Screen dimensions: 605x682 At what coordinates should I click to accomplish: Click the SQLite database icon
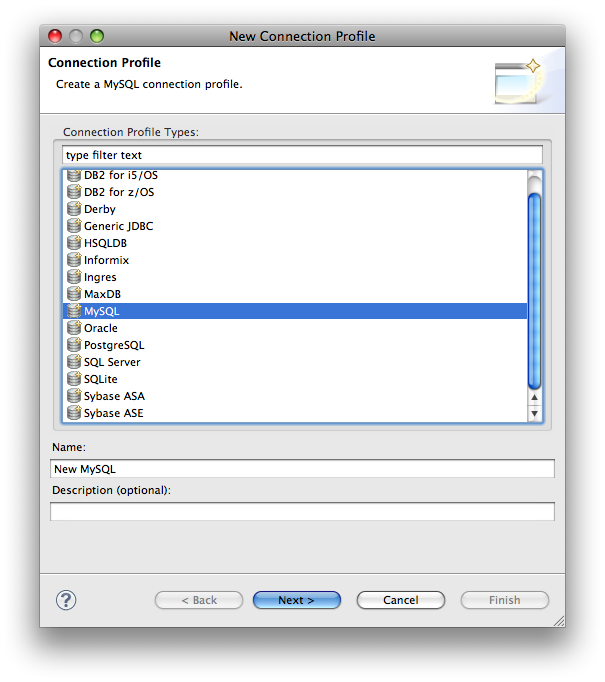click(x=74, y=378)
